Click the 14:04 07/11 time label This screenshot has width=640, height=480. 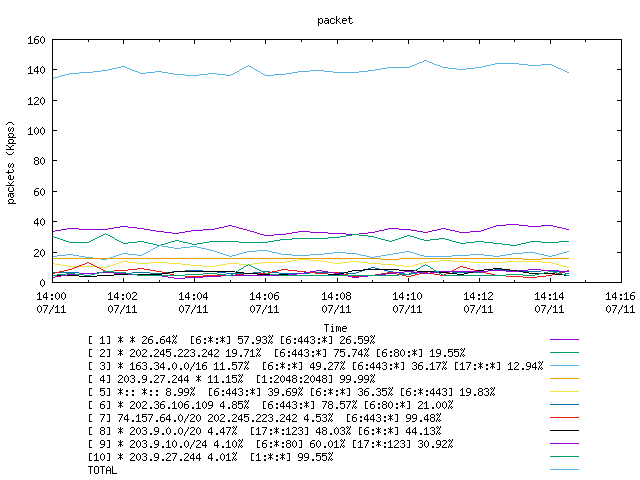[x=193, y=302]
